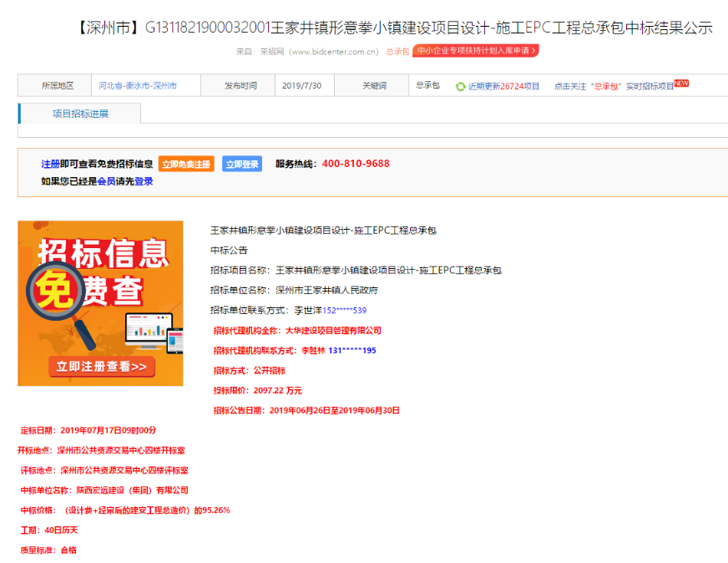Click the blue 登录 text link

click(144, 181)
